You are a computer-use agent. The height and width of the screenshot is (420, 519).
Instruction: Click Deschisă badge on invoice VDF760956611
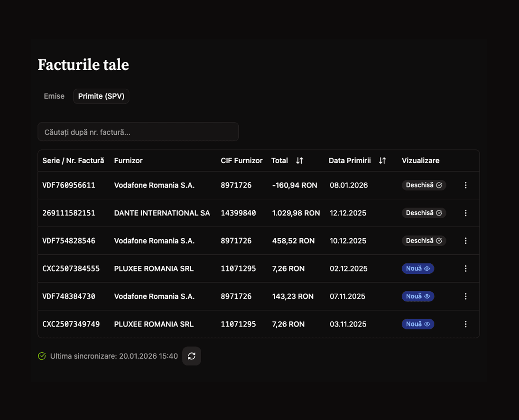(424, 185)
